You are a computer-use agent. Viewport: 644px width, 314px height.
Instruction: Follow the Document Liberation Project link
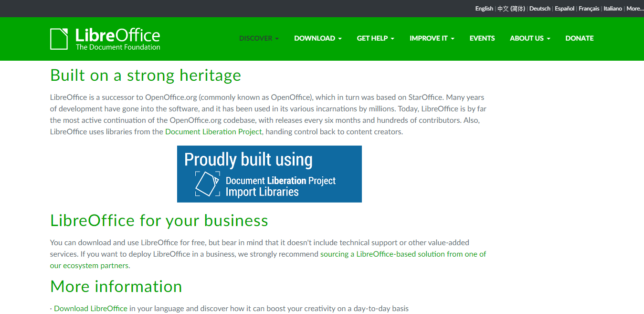(x=213, y=131)
